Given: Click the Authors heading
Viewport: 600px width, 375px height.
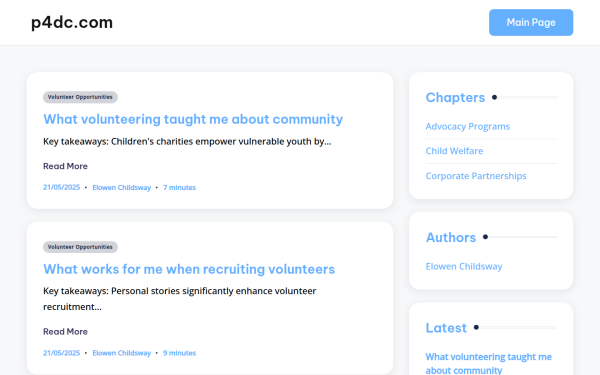Looking at the screenshot, I should pyautogui.click(x=451, y=237).
